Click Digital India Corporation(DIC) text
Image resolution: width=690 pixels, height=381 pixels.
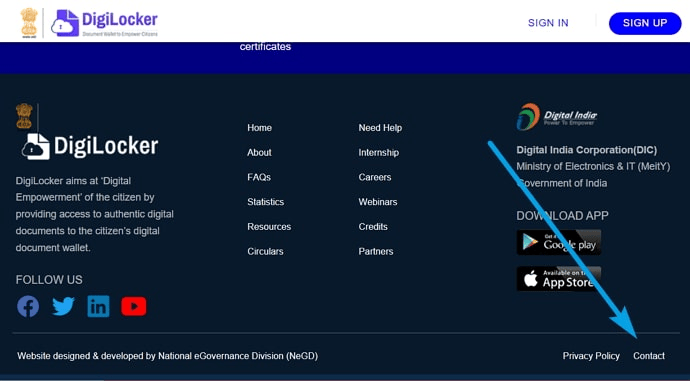point(586,150)
